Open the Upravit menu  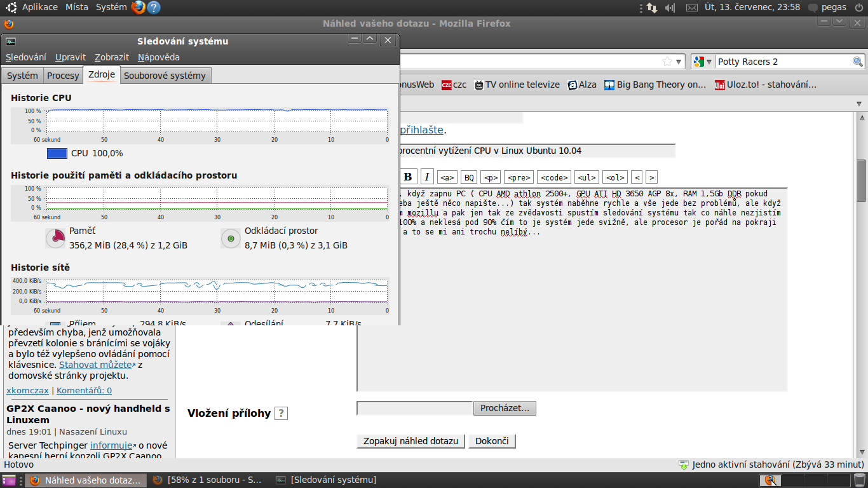click(x=71, y=57)
